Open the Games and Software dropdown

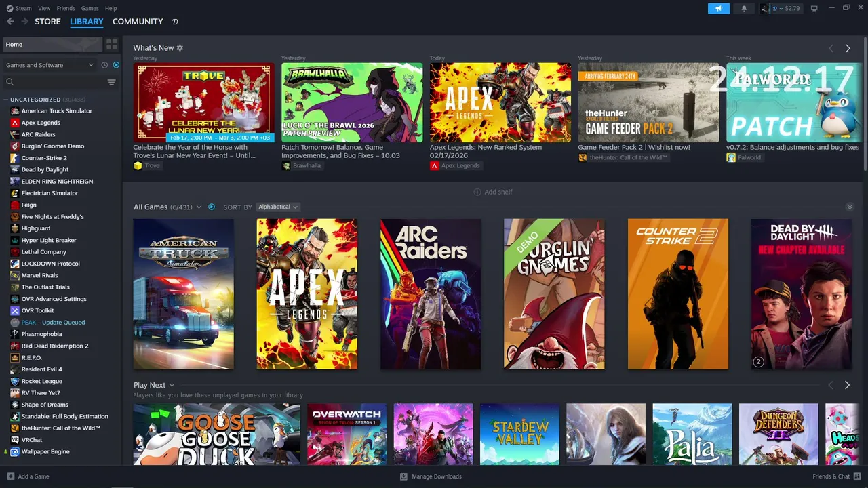(x=50, y=65)
